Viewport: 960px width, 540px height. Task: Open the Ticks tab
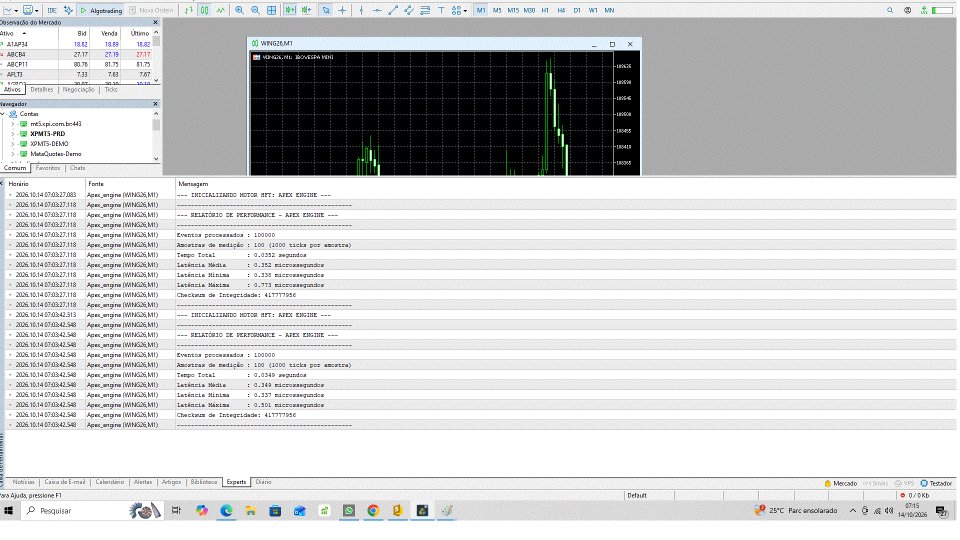[x=111, y=89]
